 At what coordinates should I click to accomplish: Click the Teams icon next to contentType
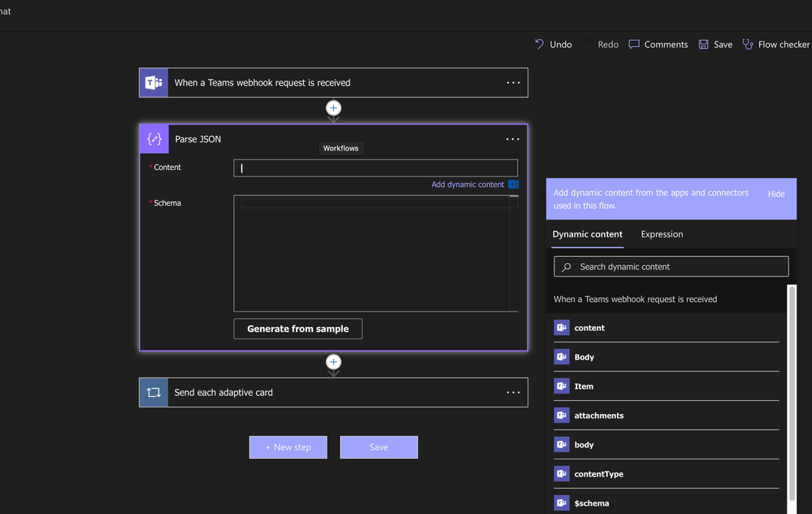click(562, 473)
